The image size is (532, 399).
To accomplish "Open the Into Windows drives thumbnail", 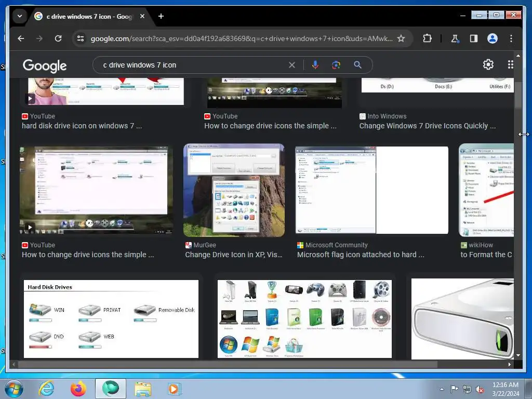I will pyautogui.click(x=437, y=85).
